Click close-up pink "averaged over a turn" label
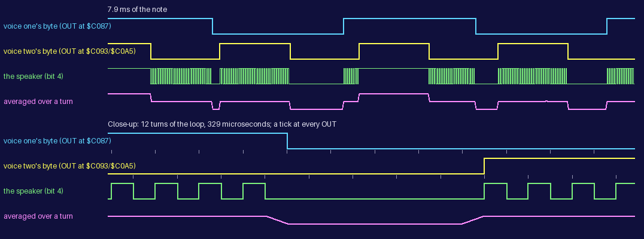The image size is (644, 239). [38, 216]
